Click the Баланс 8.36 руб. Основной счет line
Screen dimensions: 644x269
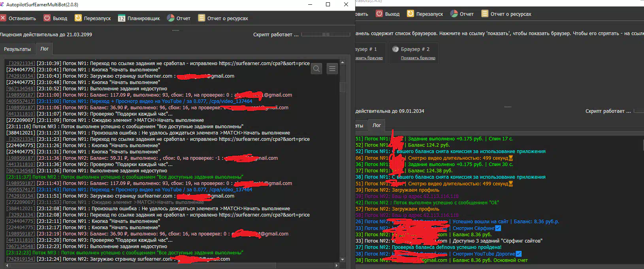pyautogui.click(x=442, y=260)
